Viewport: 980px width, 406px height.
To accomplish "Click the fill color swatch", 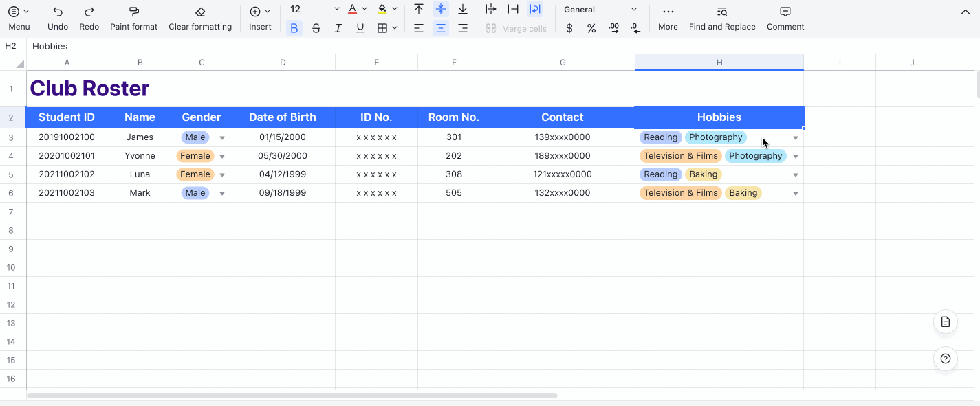I will coord(382,10).
